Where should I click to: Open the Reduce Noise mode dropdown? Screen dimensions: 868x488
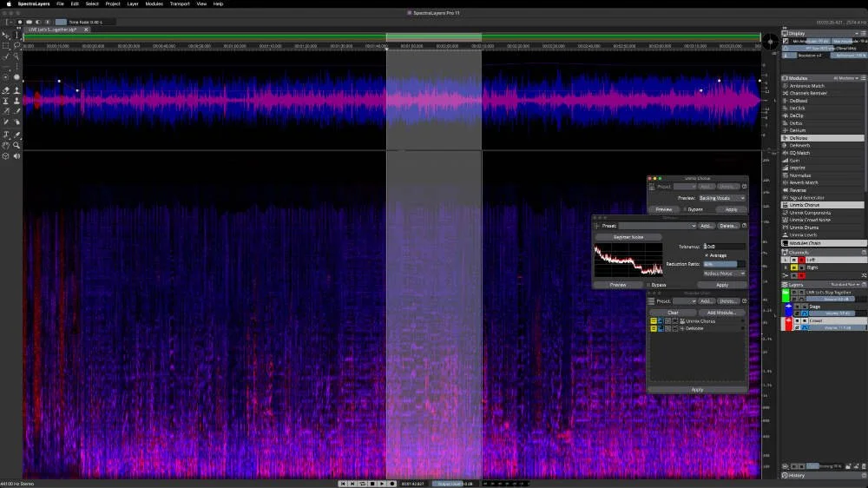(724, 274)
